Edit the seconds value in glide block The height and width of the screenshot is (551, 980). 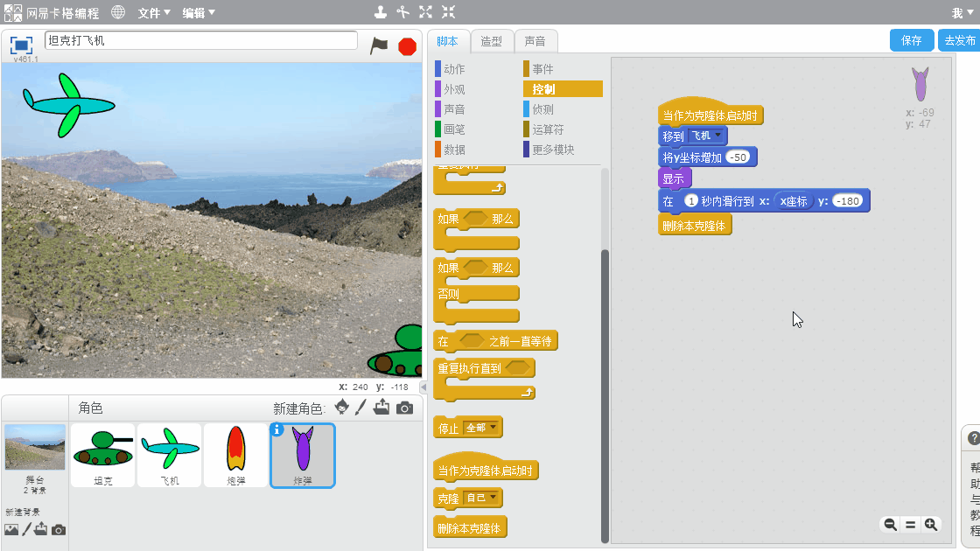click(x=690, y=201)
